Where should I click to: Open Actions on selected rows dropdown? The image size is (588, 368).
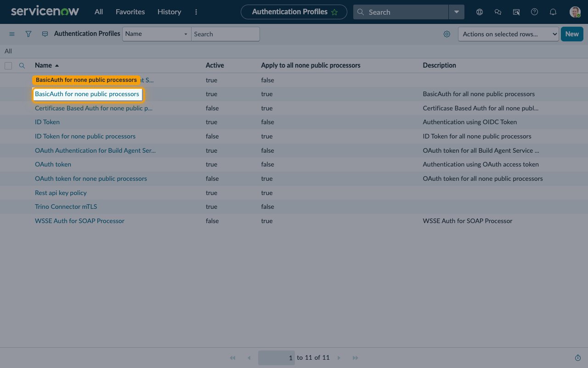(x=509, y=34)
